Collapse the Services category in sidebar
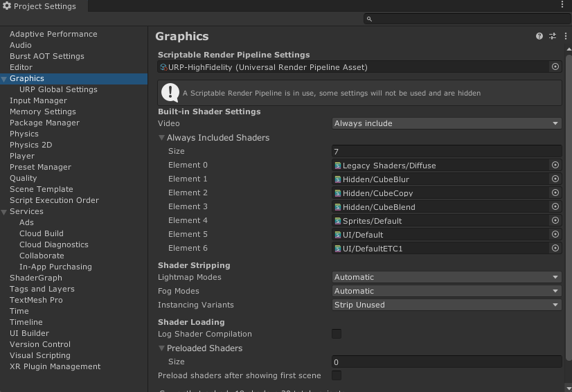 point(5,211)
